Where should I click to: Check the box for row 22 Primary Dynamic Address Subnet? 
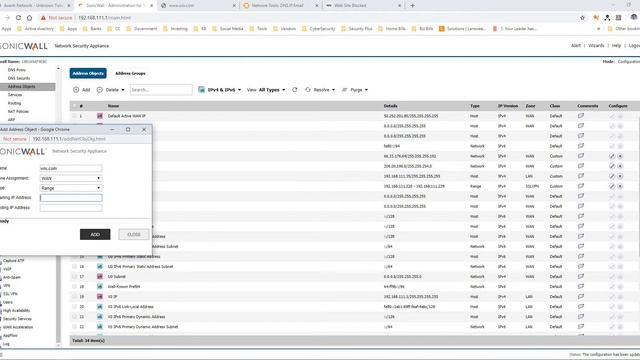pos(74,327)
